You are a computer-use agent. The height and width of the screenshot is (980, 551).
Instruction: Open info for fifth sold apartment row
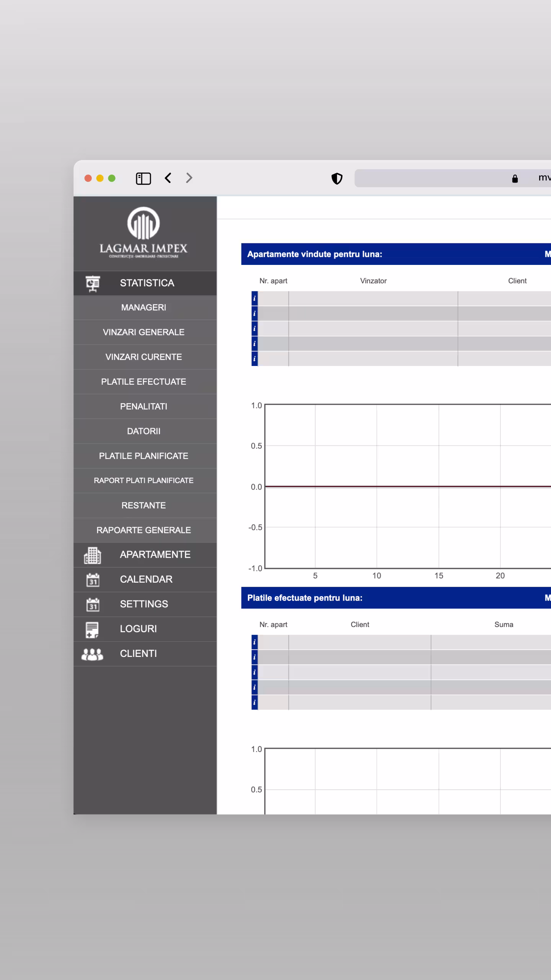(x=254, y=359)
